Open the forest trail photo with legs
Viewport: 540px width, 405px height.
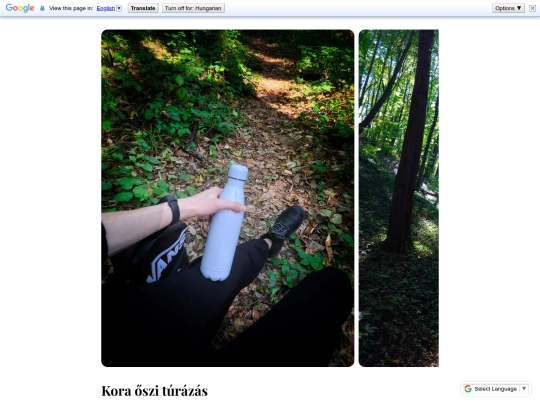228,198
